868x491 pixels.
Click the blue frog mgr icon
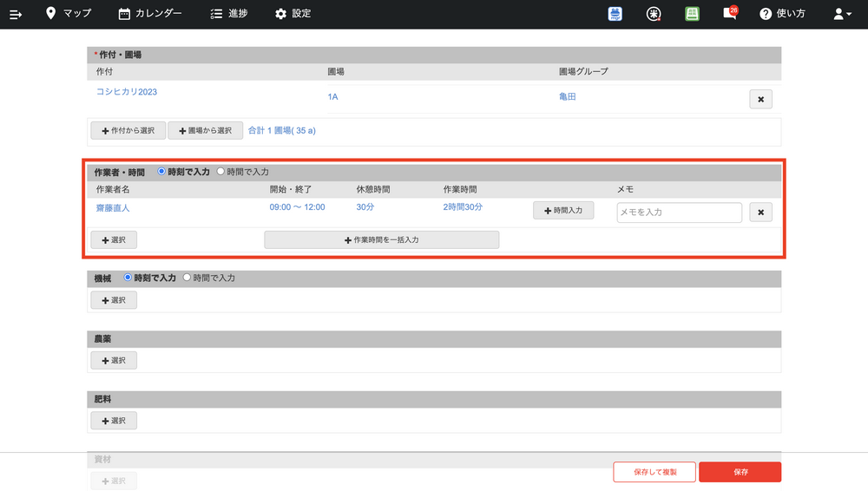click(615, 14)
